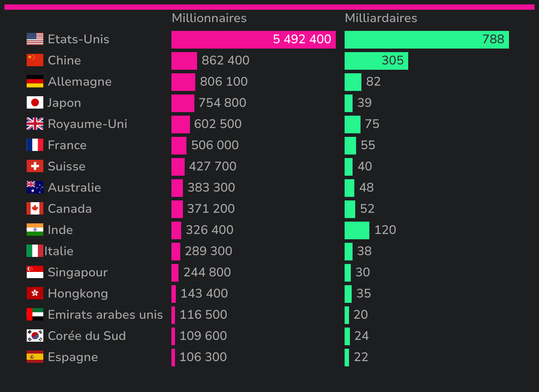Viewport: 539px width, 392px height.
Task: Click the Milliardaires column header
Action: click(x=381, y=18)
